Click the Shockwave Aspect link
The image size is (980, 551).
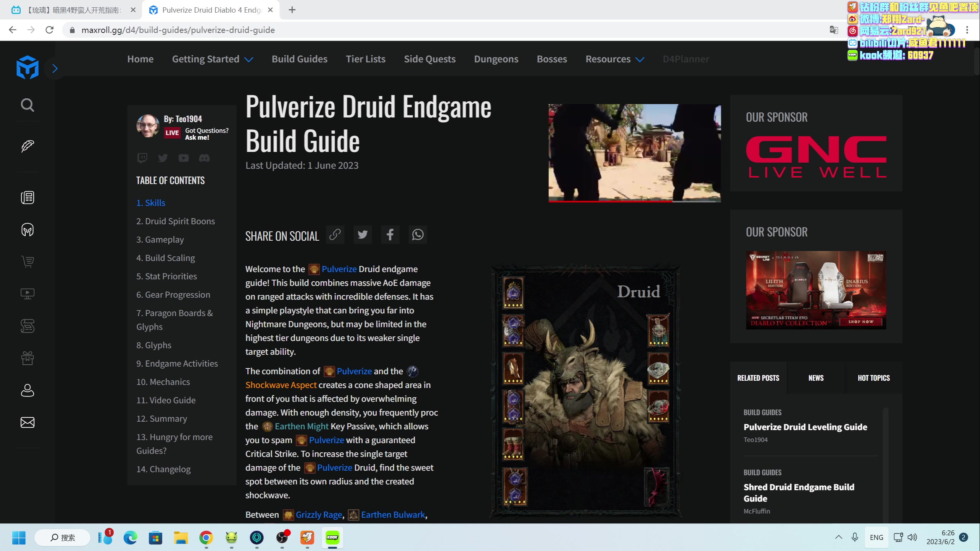pos(281,385)
